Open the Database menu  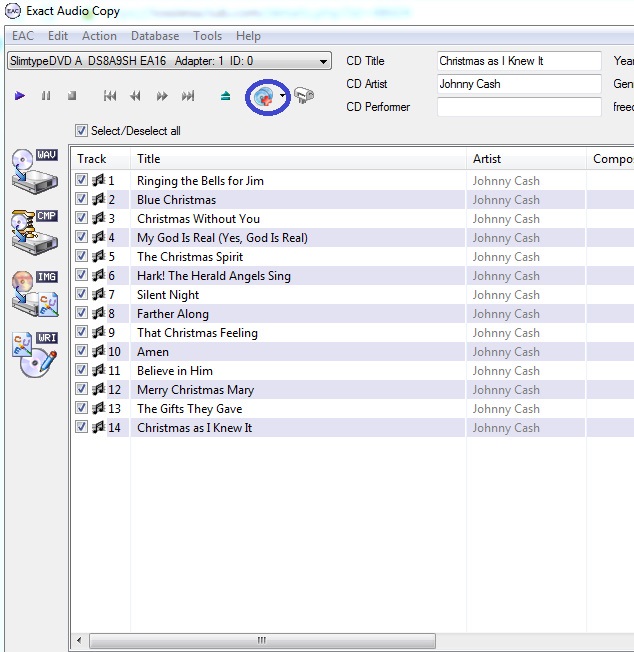[155, 36]
